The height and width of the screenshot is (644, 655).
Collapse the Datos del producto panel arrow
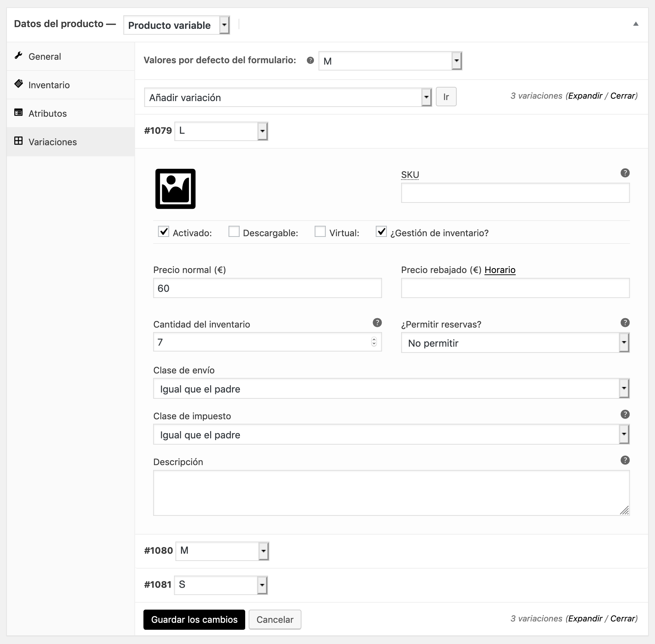coord(636,24)
